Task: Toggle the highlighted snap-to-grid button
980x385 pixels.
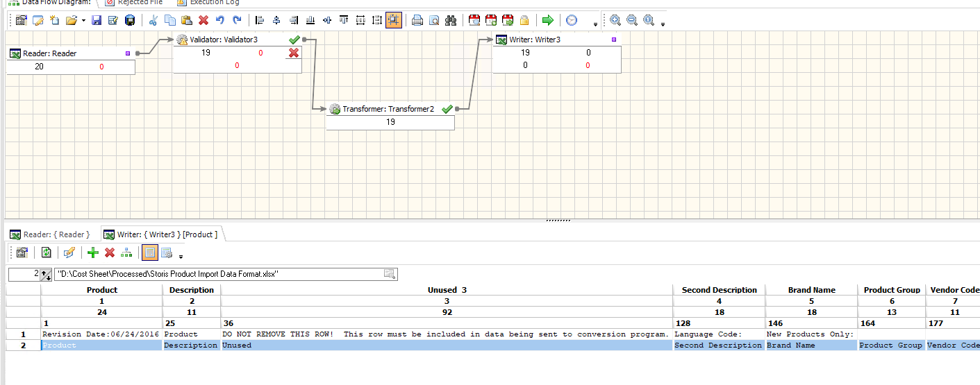Action: 394,20
